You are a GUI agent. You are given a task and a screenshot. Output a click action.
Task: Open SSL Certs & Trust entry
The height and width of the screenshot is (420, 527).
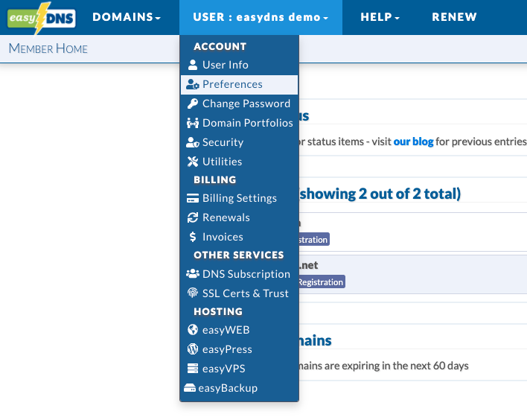pos(239,293)
